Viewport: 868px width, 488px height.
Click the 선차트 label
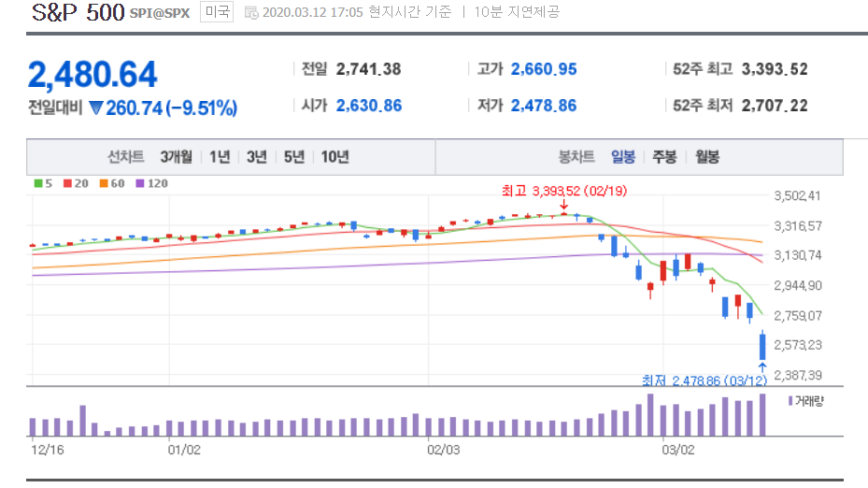point(125,157)
